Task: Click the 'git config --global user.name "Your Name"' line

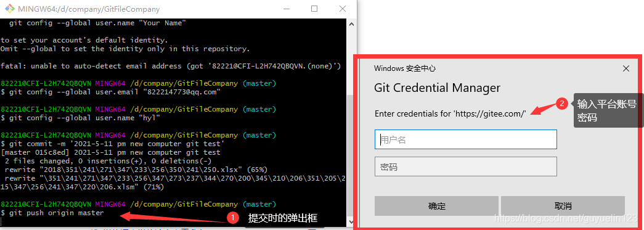Action: point(97,23)
